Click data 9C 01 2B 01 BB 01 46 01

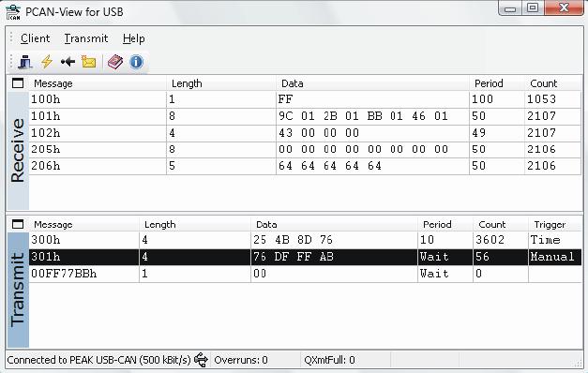tap(363, 116)
